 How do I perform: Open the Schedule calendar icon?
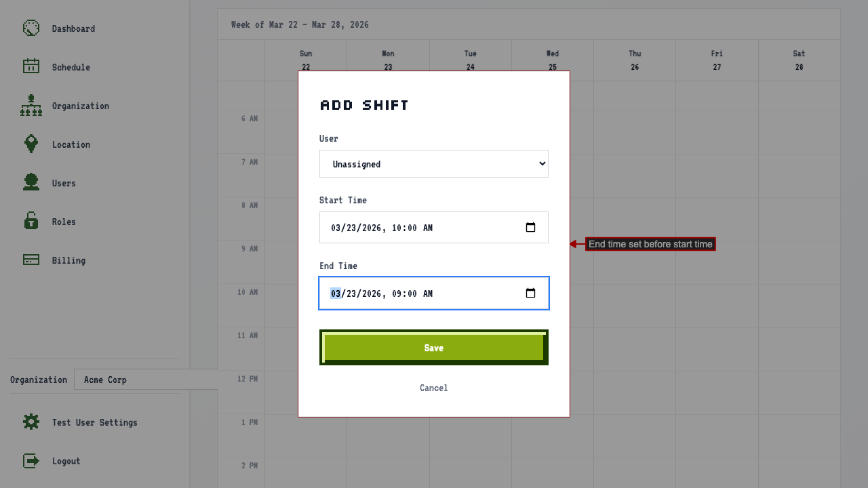click(x=31, y=66)
